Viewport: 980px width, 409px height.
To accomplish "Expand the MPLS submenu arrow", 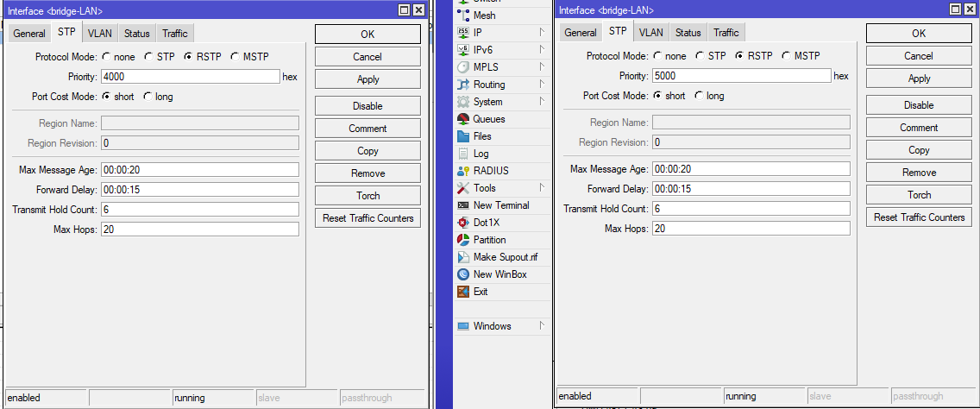I will click(542, 67).
